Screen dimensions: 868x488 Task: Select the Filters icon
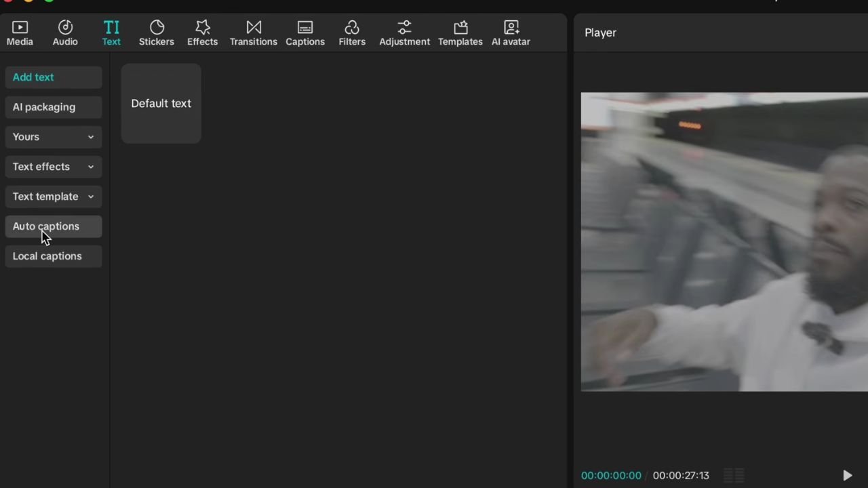(351, 32)
